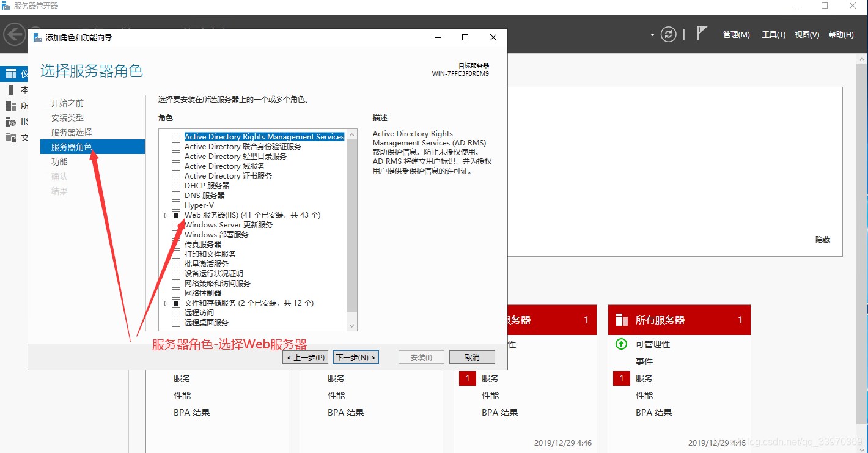Image resolution: width=868 pixels, height=453 pixels.
Task: Go to the 开始之前 wizard step
Action: [x=68, y=103]
